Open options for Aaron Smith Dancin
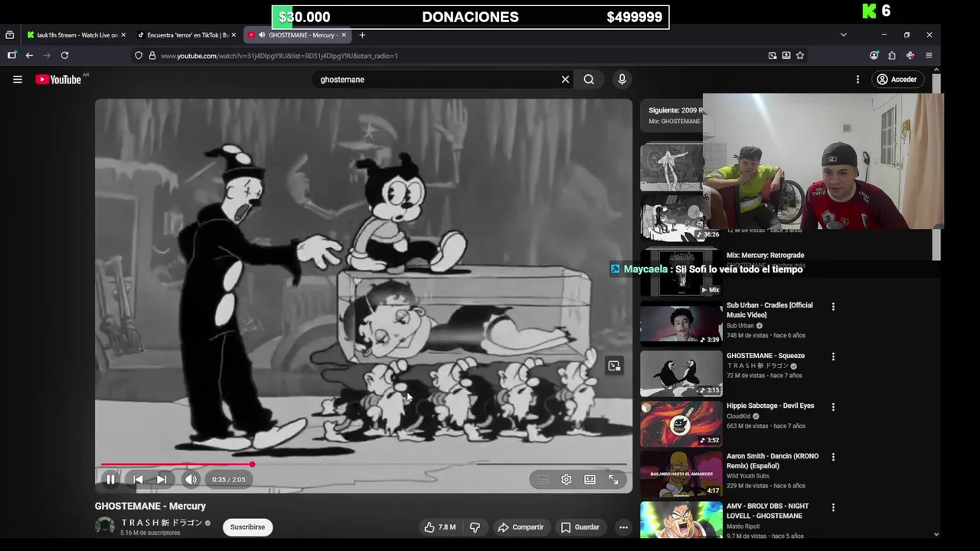 [x=833, y=457]
